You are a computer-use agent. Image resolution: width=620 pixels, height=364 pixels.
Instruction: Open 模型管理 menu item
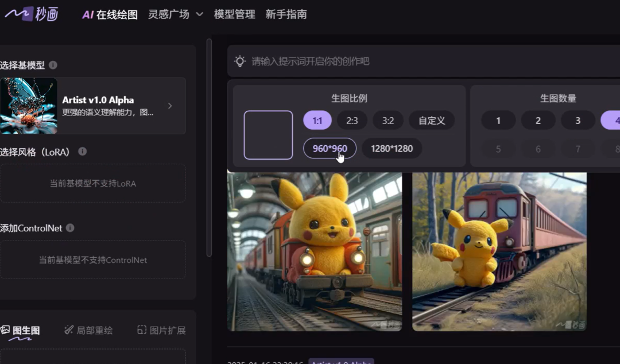pos(234,14)
